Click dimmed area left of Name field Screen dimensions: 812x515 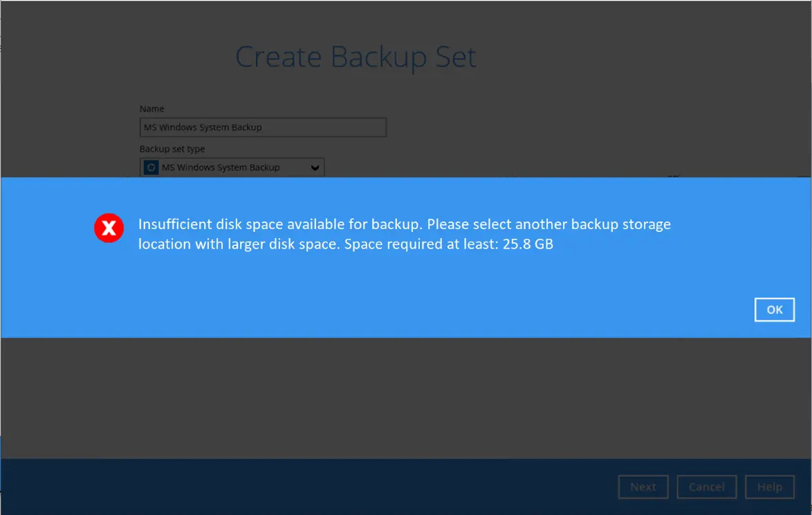[x=69, y=127]
